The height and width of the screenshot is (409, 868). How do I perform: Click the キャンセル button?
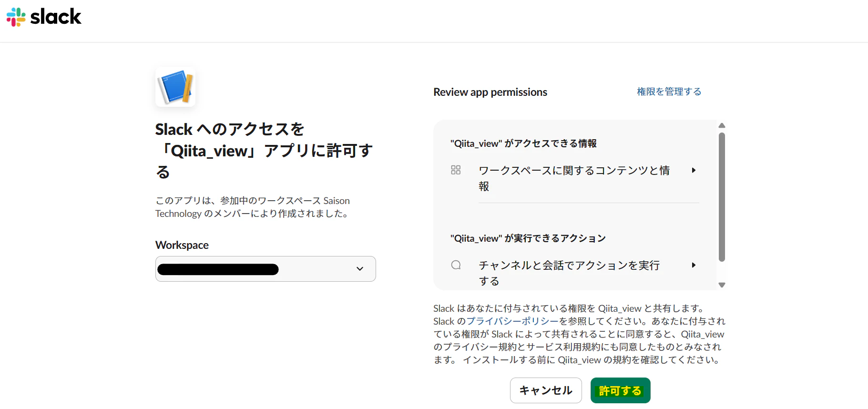[x=546, y=390]
